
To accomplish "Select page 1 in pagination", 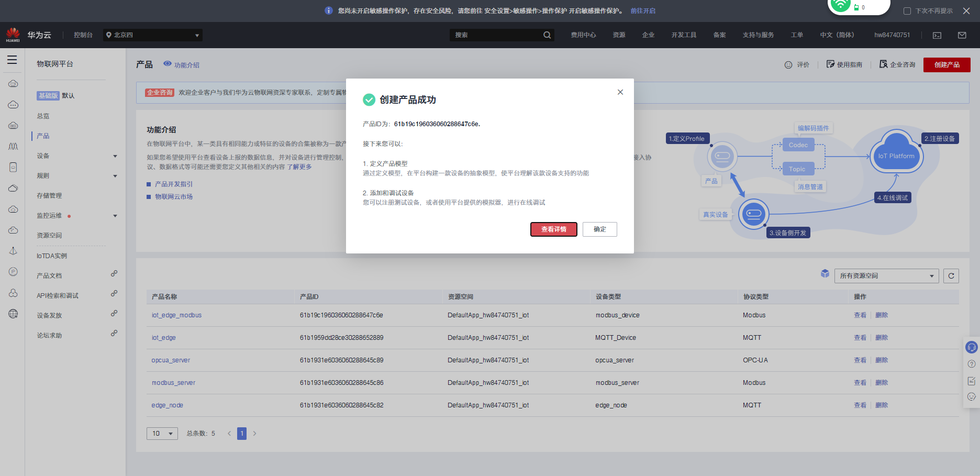I will pos(242,434).
